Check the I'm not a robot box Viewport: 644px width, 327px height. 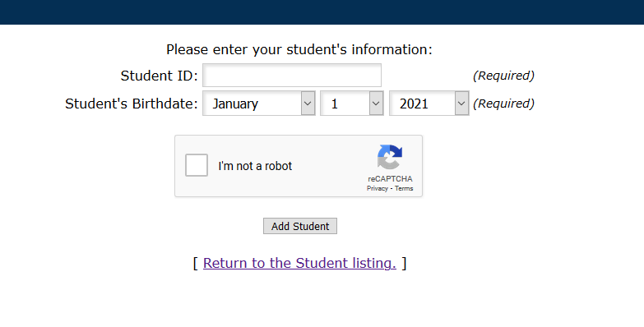point(197,165)
